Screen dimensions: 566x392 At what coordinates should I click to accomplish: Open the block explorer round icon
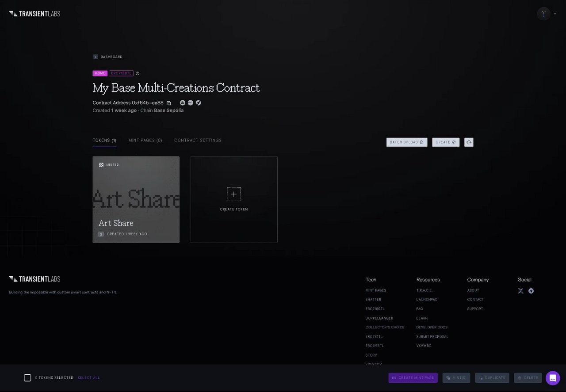(190, 103)
